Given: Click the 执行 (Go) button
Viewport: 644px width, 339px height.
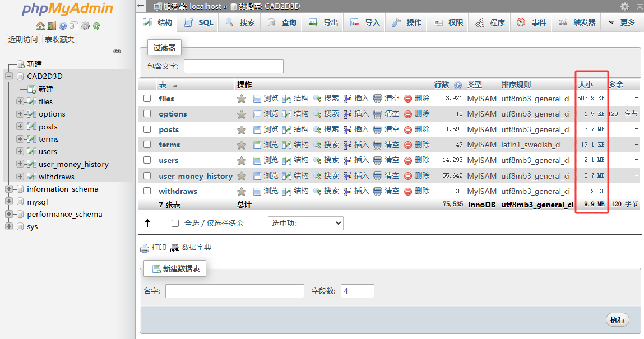Looking at the screenshot, I should tap(617, 319).
